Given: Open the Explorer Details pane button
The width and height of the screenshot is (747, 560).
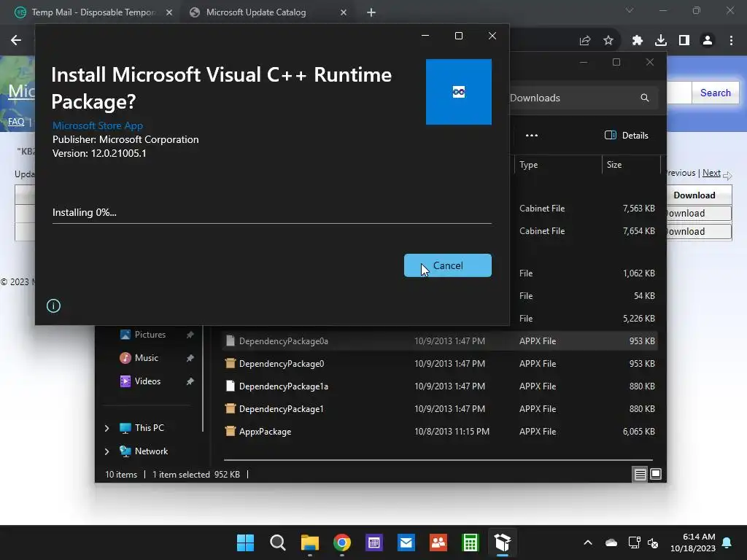Looking at the screenshot, I should click(x=626, y=135).
